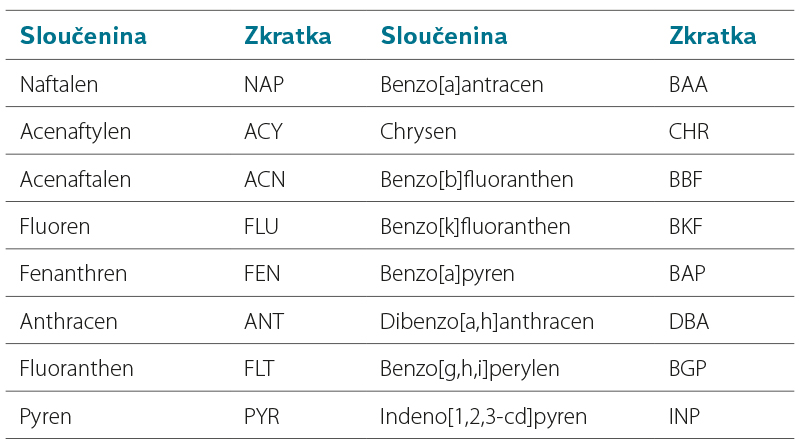Select the Acenaftylen compound cell

75,132
